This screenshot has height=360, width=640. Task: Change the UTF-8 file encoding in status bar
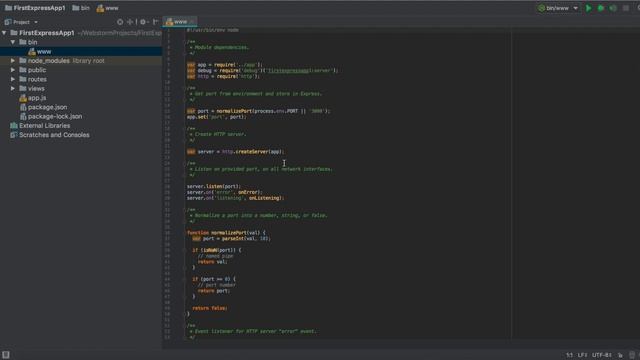coord(602,355)
